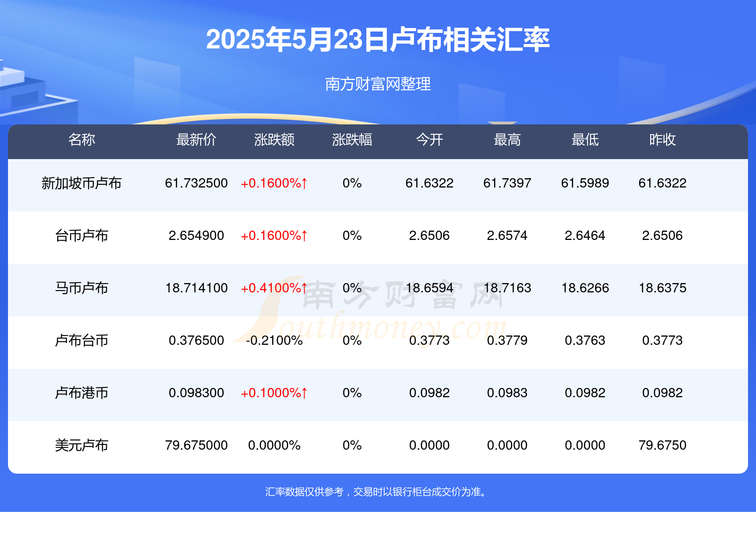
Task: Click 0% 涨跌幅 in 新加坡币卢布 row
Action: [x=352, y=183]
